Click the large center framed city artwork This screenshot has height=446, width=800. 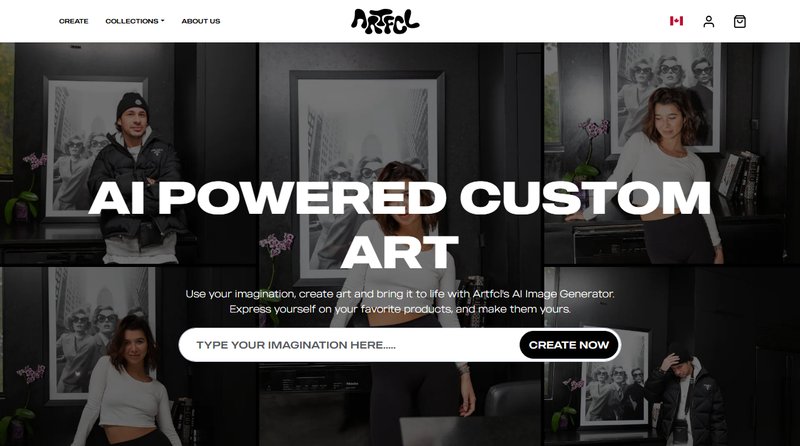(366, 174)
